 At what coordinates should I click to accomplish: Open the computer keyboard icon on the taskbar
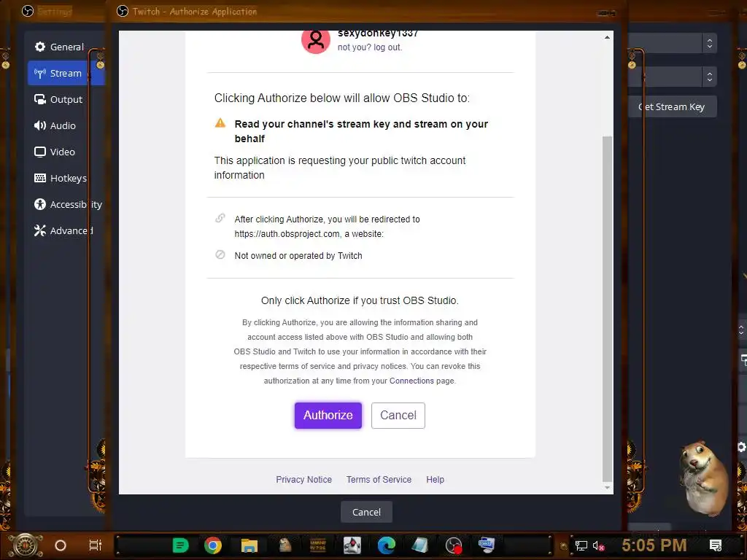[487, 545]
